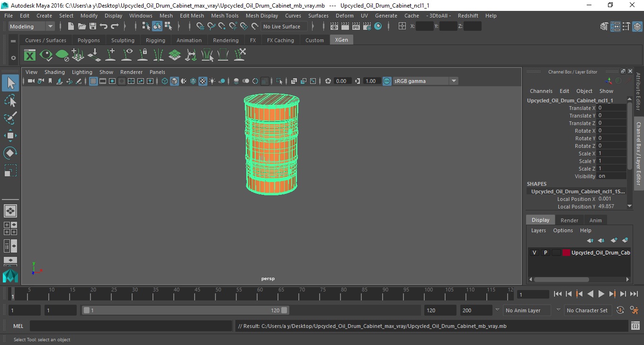Screen dimensions: 644x345
Task: Click green stacked layers XGen icon
Action: click(x=175, y=55)
